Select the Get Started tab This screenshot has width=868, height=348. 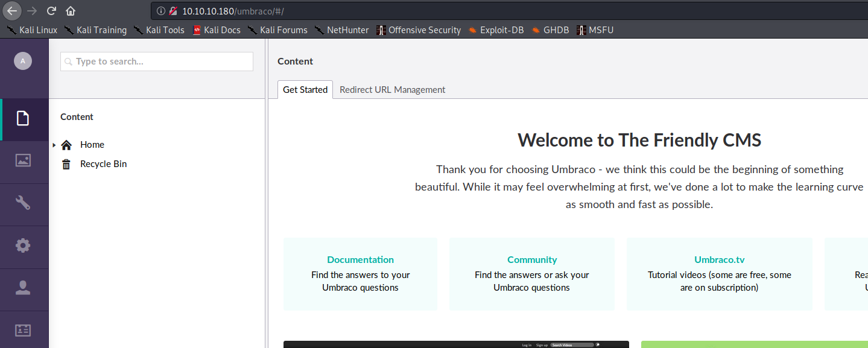tap(305, 89)
